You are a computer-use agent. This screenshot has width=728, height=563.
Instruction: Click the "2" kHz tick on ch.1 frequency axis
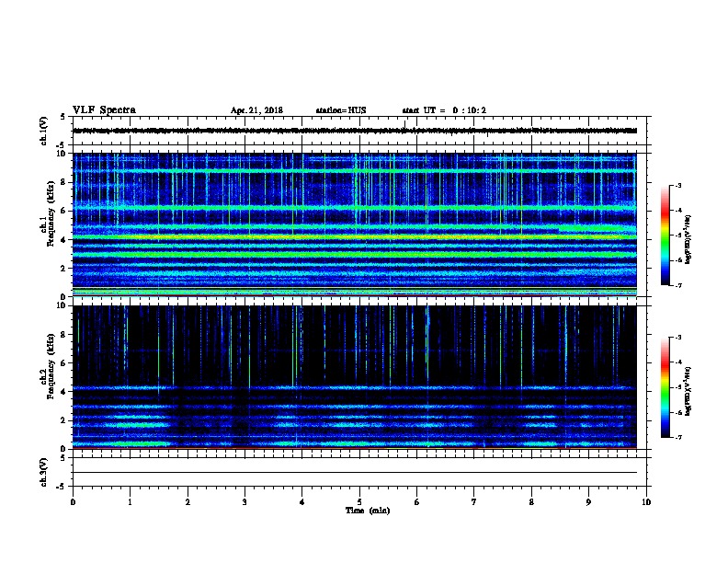63,268
